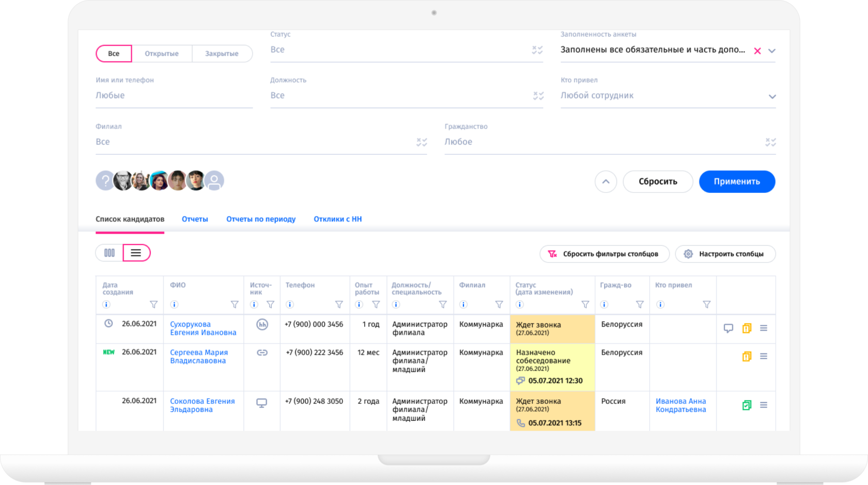This screenshot has width=868, height=485.
Task: Expand the Заполненность анкеты dropdown chevron
Action: point(772,51)
